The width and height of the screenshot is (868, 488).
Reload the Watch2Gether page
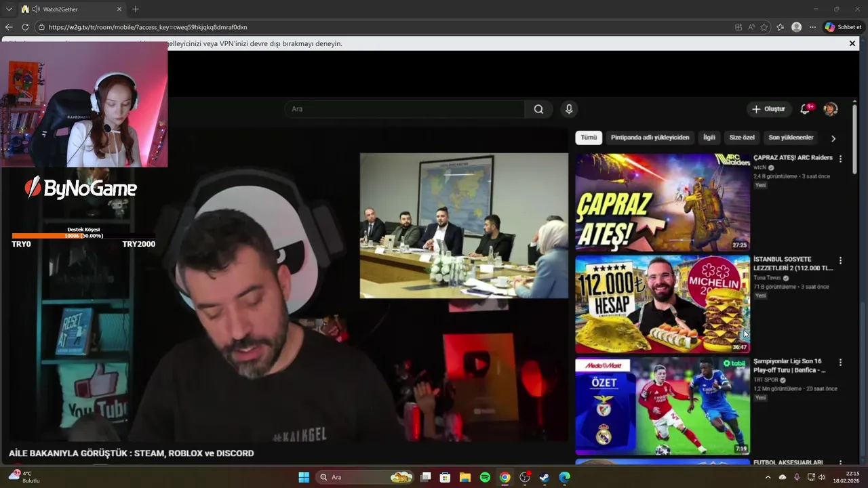pos(25,27)
